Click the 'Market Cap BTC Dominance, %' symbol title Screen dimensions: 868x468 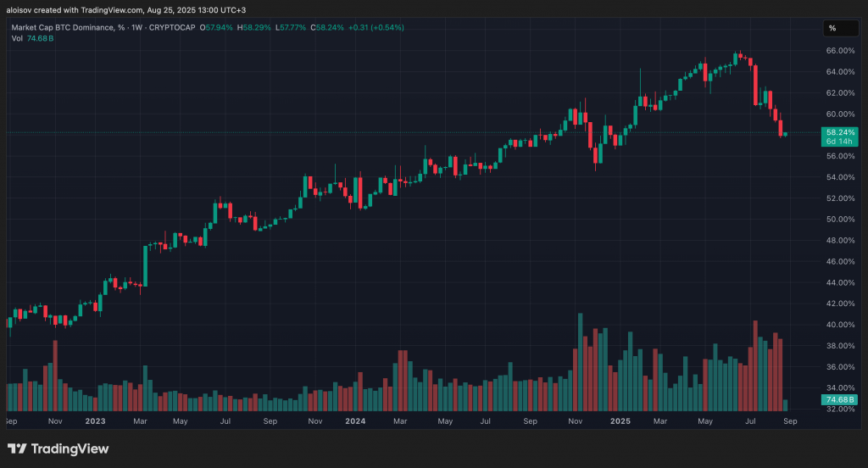68,27
